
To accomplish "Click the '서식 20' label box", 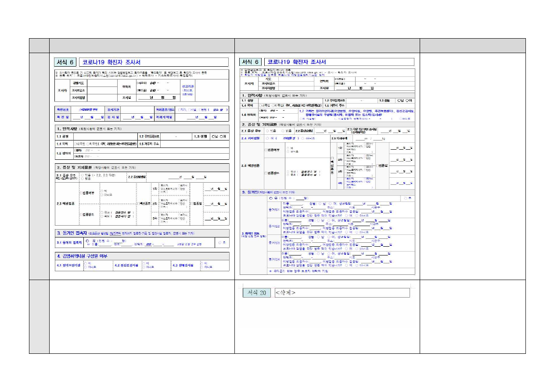I will (x=257, y=293).
